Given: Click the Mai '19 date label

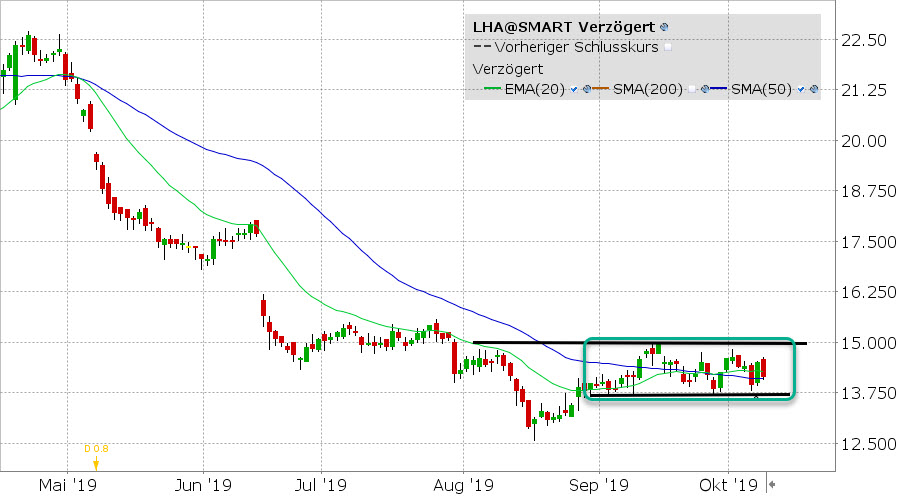Looking at the screenshot, I should pyautogui.click(x=68, y=485).
